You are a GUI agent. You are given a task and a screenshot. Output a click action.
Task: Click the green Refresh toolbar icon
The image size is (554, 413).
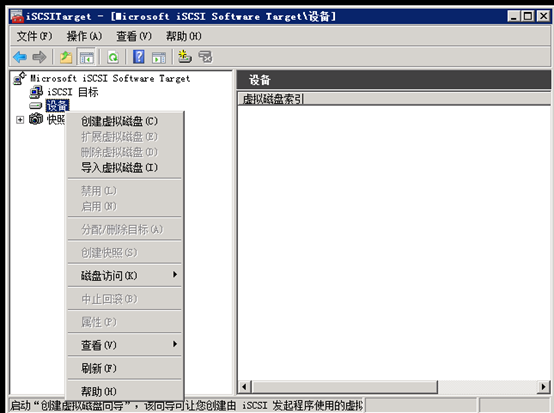(x=113, y=57)
